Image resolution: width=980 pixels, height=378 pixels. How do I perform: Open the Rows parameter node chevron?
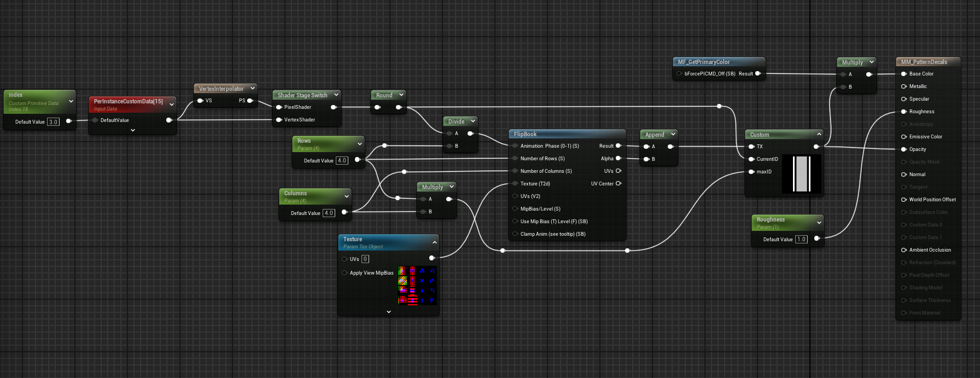click(359, 144)
